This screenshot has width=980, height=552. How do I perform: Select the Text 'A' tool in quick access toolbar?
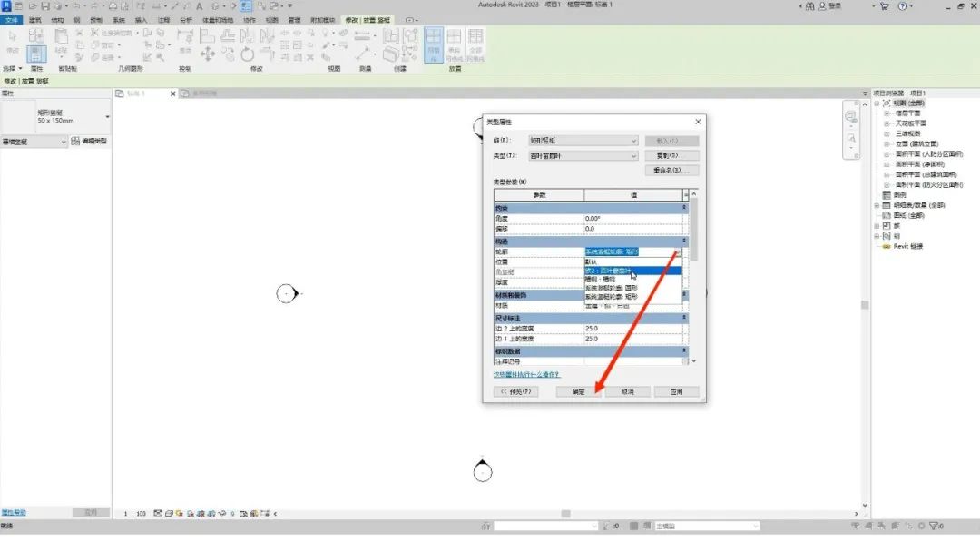tap(200, 6)
